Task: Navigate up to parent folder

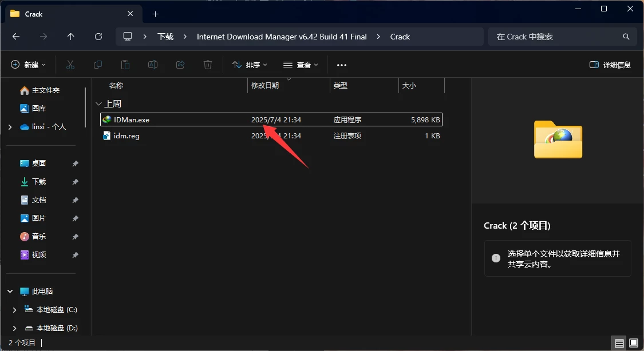Action: [70, 36]
